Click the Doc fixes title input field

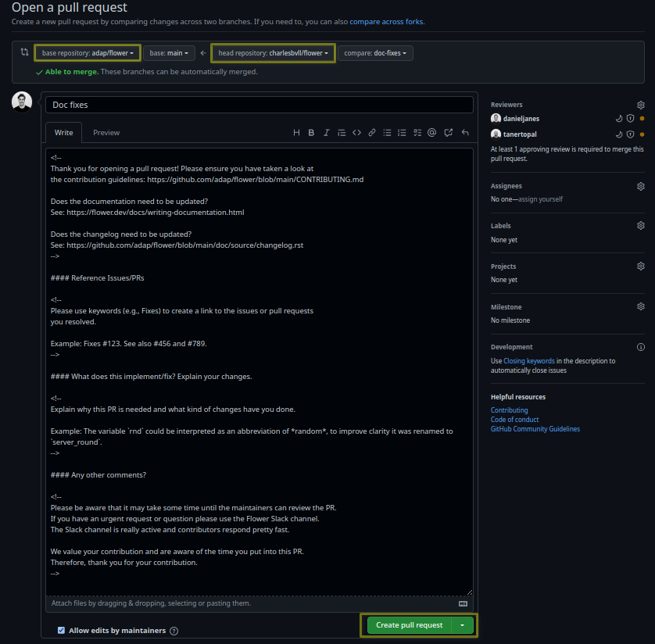pyautogui.click(x=259, y=105)
